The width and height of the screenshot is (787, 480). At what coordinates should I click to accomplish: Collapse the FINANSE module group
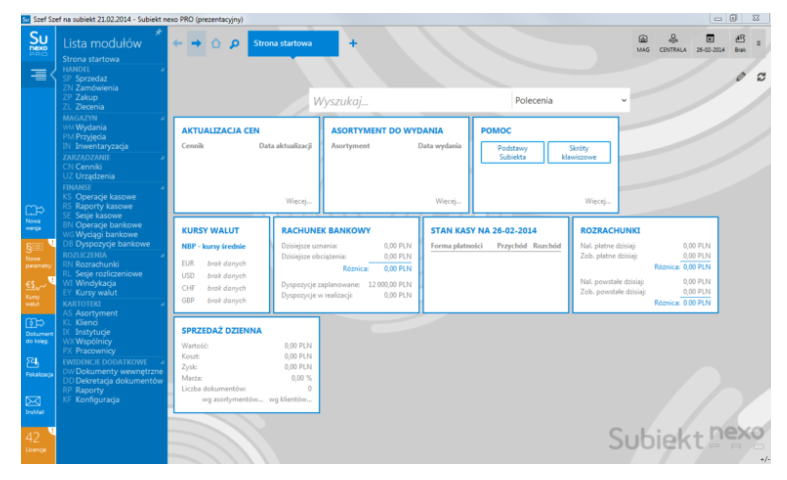point(162,188)
